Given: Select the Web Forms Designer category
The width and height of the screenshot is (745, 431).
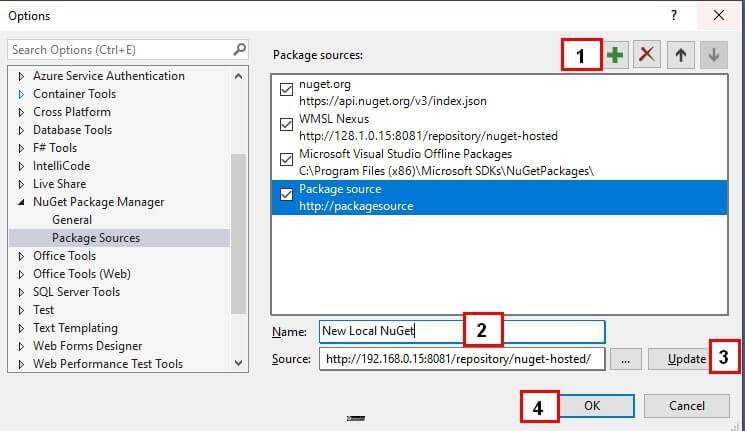Looking at the screenshot, I should (x=87, y=346).
